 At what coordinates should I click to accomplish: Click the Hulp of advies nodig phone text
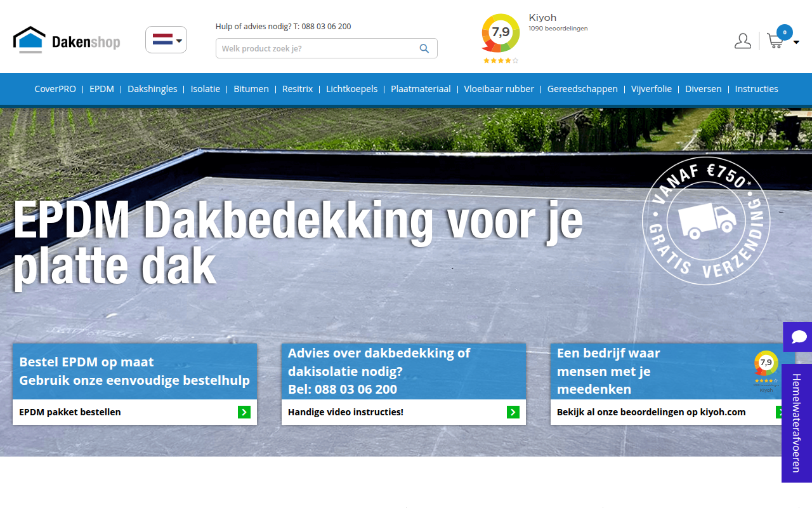tap(284, 27)
